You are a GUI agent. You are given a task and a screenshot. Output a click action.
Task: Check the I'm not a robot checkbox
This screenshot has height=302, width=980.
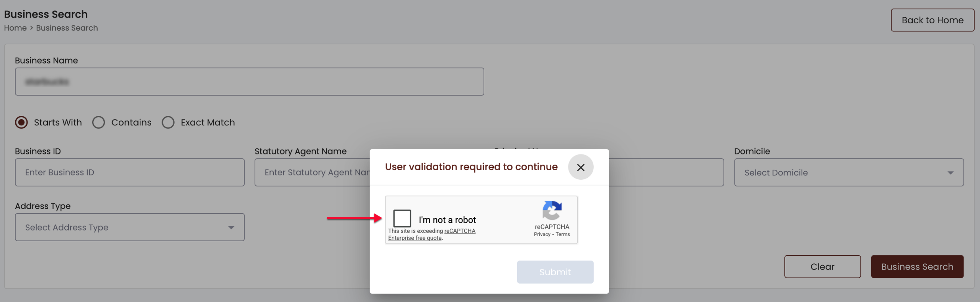click(402, 219)
